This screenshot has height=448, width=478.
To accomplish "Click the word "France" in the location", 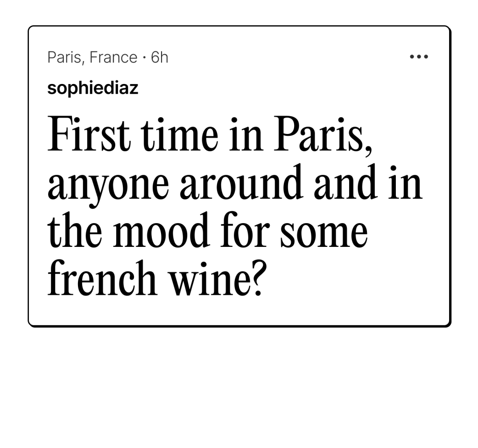I will click(113, 57).
